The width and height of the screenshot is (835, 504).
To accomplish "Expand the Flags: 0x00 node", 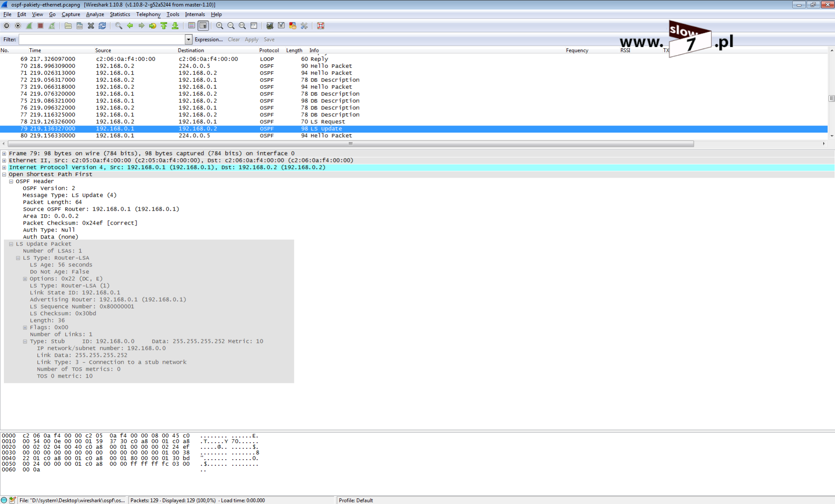I will tap(25, 327).
